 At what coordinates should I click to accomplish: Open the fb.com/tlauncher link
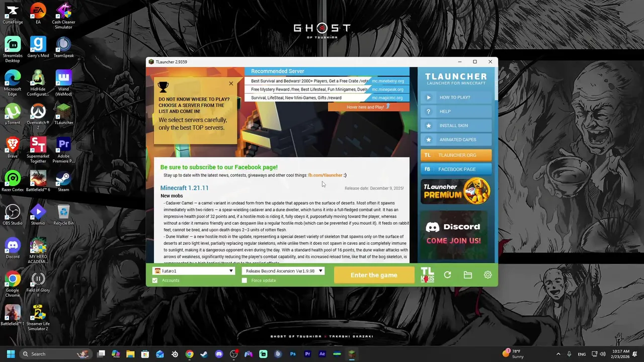(x=325, y=175)
